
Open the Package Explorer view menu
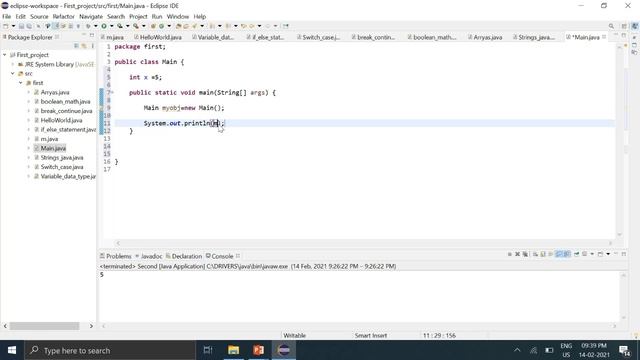tap(93, 46)
